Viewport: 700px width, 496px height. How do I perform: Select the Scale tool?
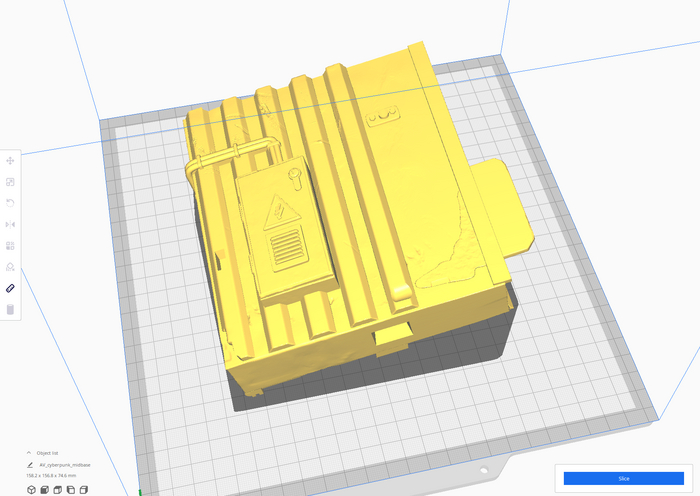coord(10,182)
